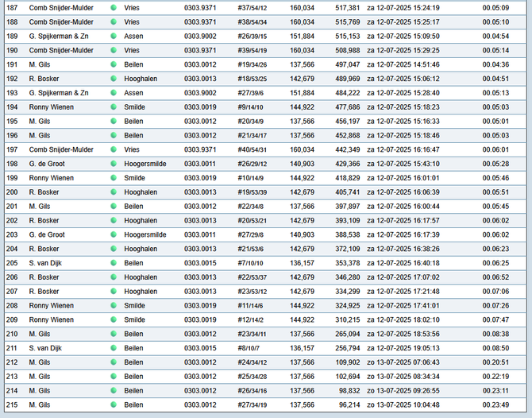This screenshot has height=418, width=532.
Task: Click arrival time za 12-07-2025 18:02:10
Action: [x=403, y=320]
